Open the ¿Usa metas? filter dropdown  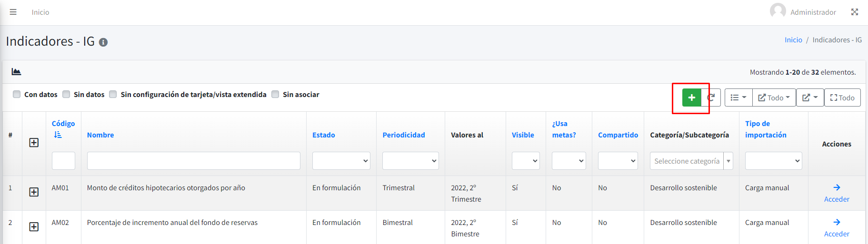pos(569,161)
